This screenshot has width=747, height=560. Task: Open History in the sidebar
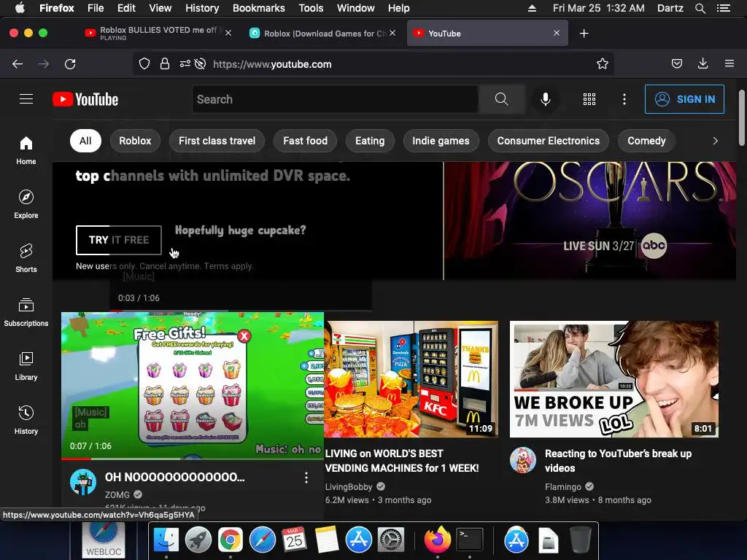point(26,419)
